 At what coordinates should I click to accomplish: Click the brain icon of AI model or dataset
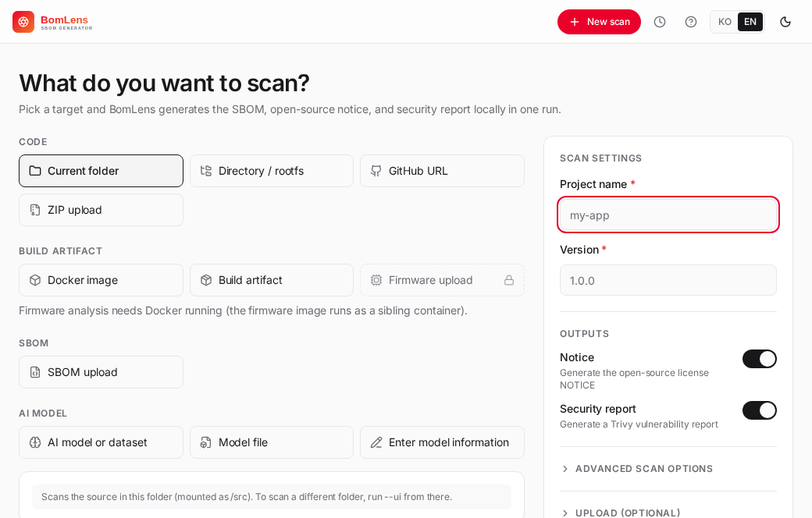point(35,442)
